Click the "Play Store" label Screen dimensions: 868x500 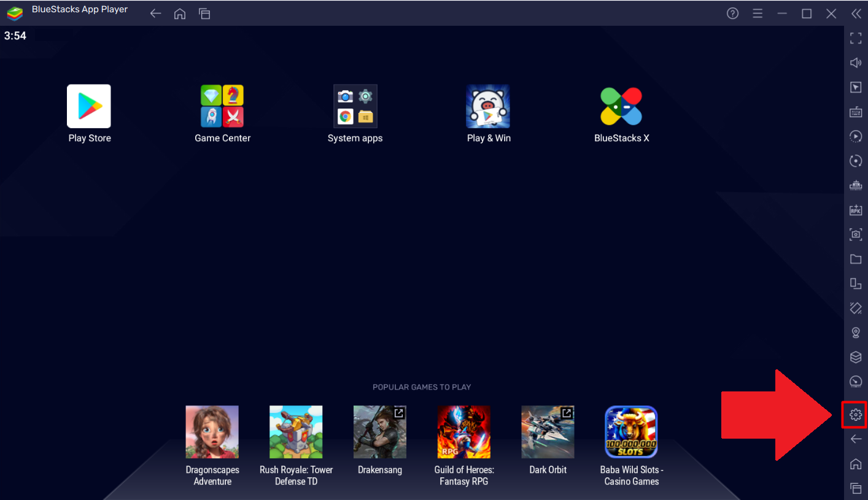coord(90,138)
